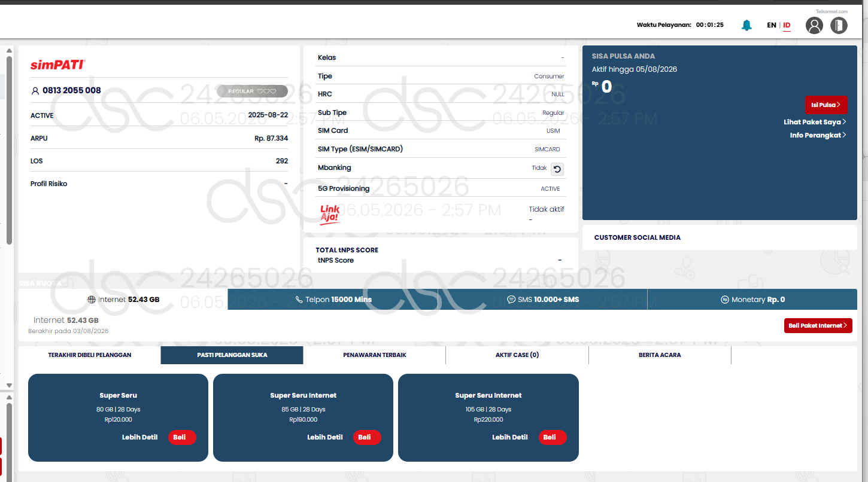The width and height of the screenshot is (868, 482).
Task: Click LOS value 292
Action: pyautogui.click(x=282, y=161)
